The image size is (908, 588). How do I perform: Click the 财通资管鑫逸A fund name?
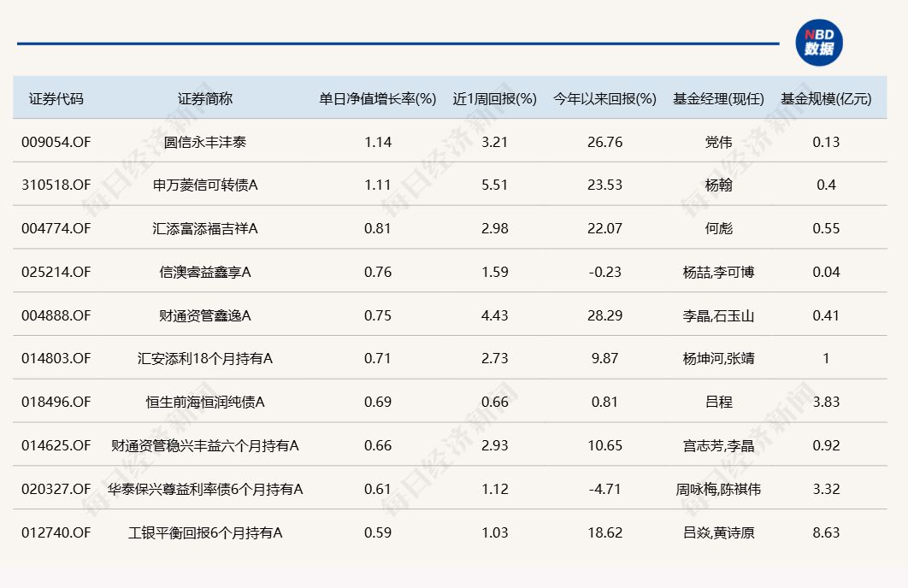pyautogui.click(x=205, y=316)
